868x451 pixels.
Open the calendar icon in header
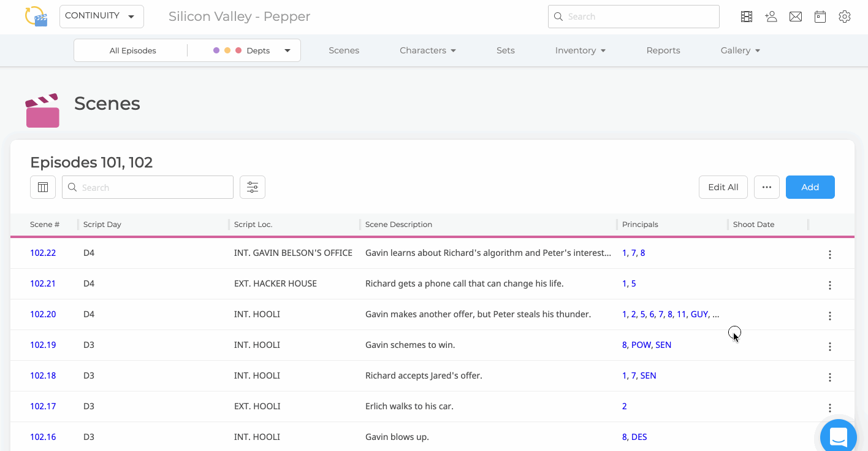coord(820,17)
